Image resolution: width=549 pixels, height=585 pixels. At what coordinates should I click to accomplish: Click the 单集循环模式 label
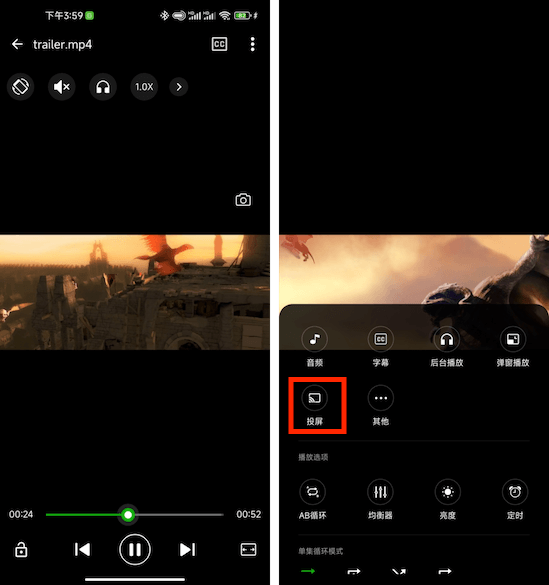(x=320, y=551)
